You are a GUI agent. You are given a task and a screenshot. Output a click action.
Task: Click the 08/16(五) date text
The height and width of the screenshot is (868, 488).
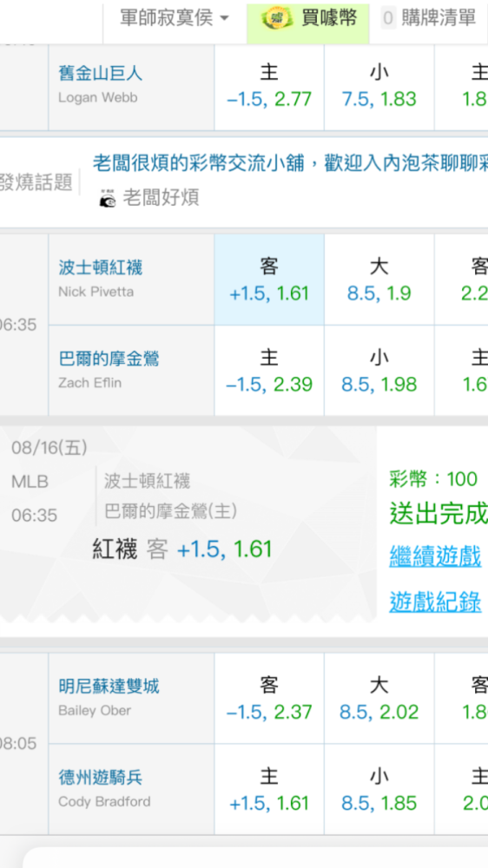49,448
